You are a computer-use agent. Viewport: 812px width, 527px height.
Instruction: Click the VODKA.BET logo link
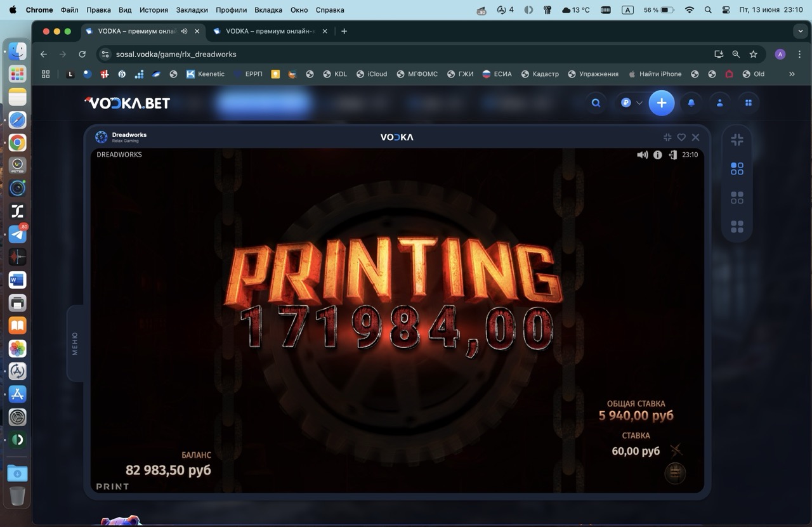[128, 103]
